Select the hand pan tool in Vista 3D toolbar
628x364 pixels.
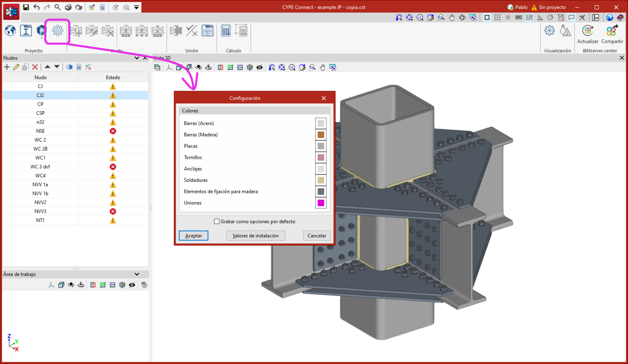coord(323,67)
